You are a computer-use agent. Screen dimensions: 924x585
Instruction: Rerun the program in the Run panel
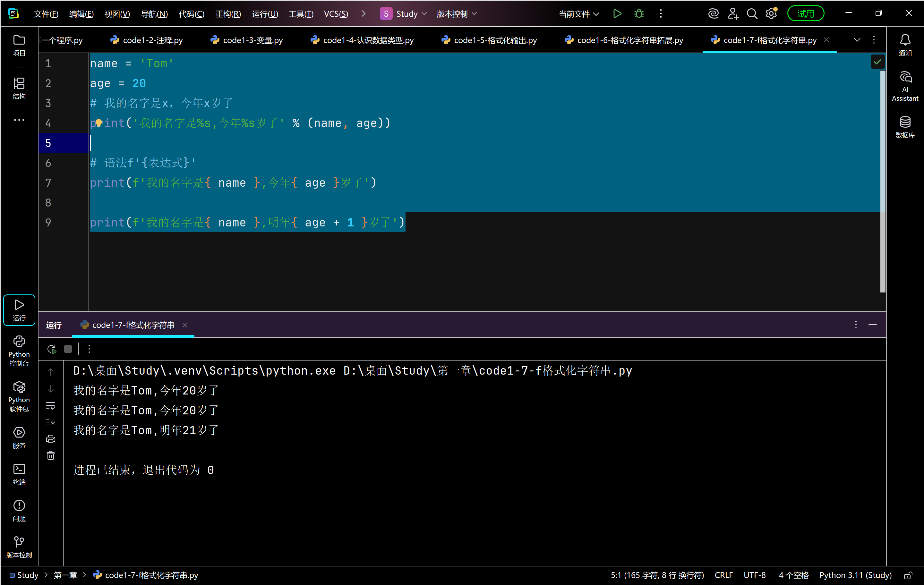51,349
